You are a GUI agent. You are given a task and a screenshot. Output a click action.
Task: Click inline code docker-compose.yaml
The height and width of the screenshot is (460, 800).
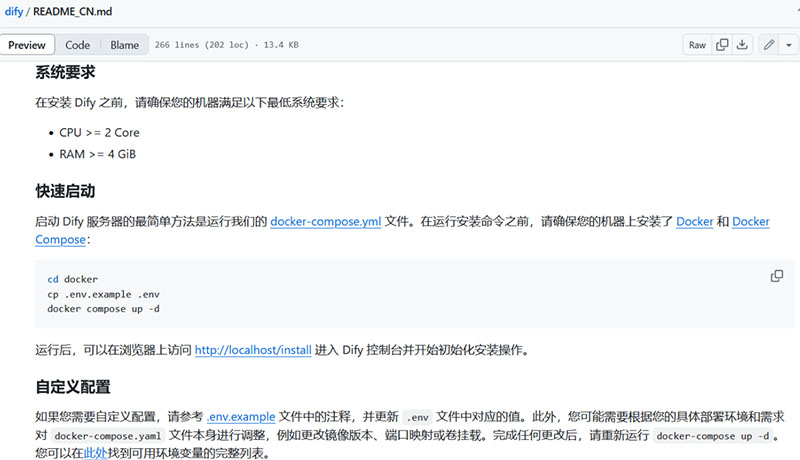[x=108, y=436]
